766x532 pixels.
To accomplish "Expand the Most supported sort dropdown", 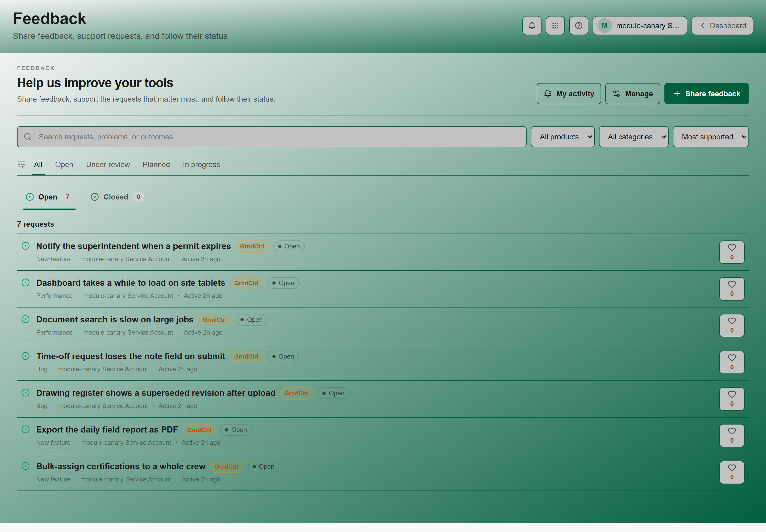I will pyautogui.click(x=711, y=137).
